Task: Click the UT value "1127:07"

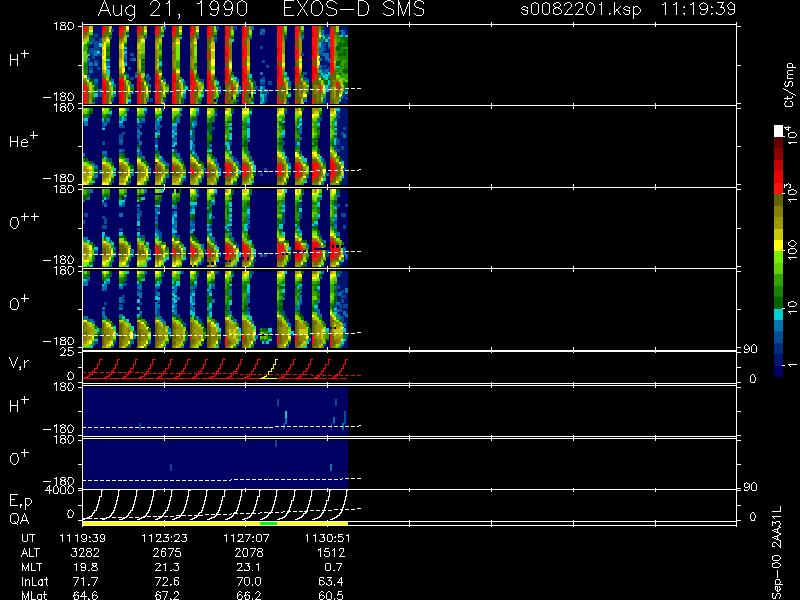Action: click(x=246, y=538)
